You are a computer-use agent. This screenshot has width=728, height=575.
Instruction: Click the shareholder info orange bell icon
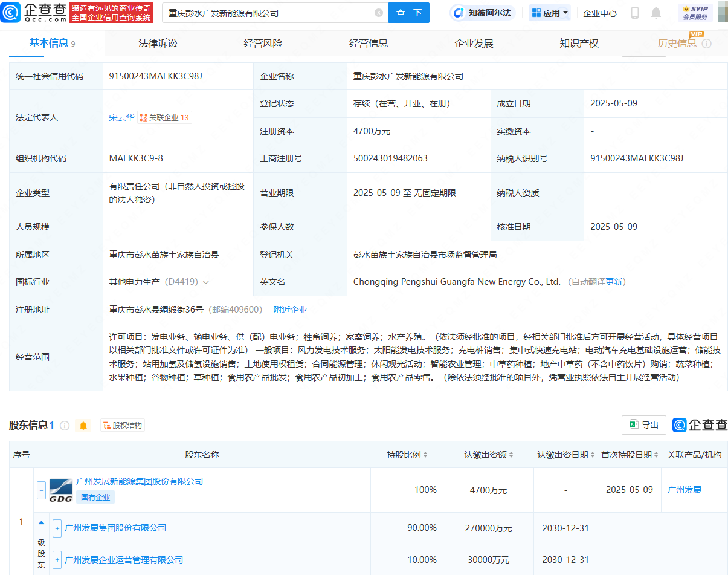[83, 426]
